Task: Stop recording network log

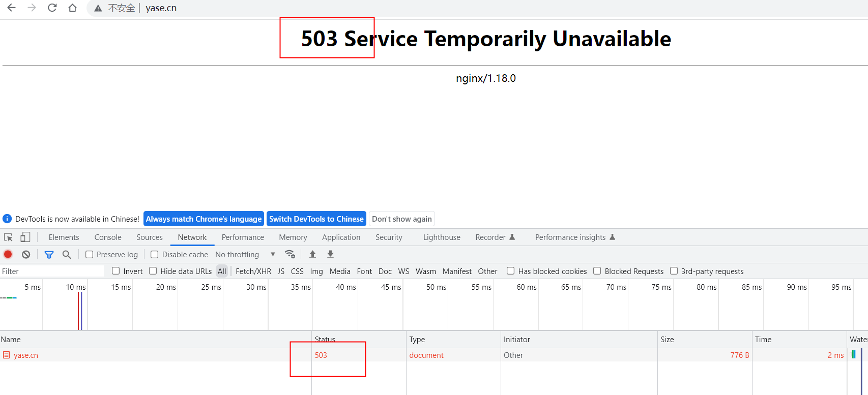Action: pyautogui.click(x=8, y=254)
